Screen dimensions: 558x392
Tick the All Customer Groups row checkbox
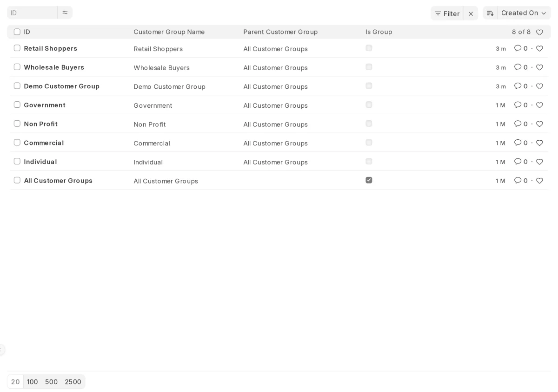tap(17, 180)
